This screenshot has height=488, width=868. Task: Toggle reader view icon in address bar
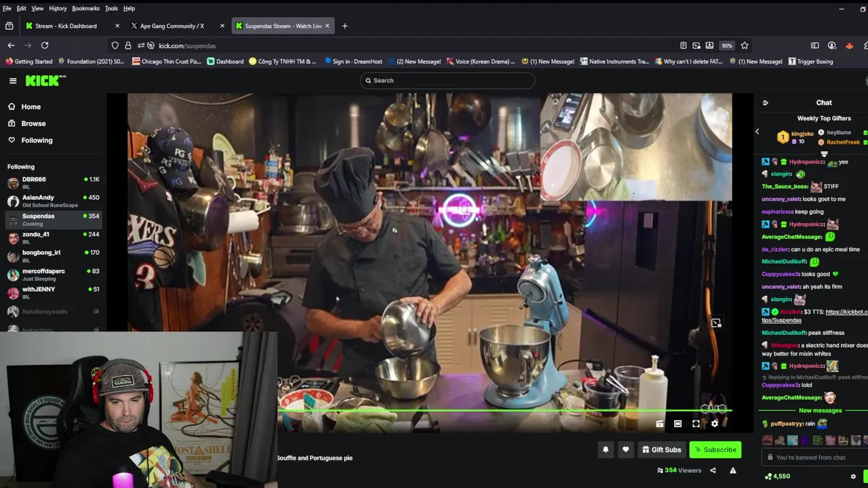coord(684,45)
